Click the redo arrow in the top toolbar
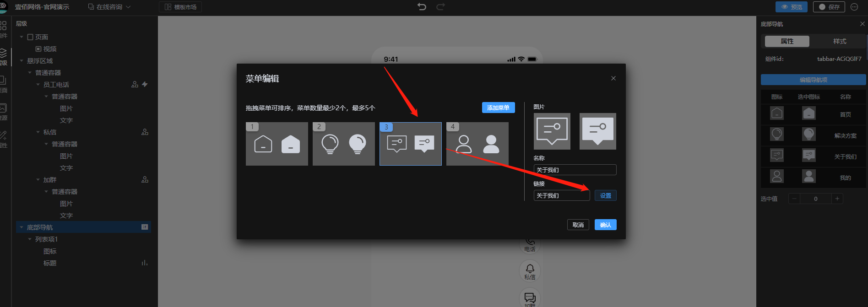Image resolution: width=868 pixels, height=307 pixels. (440, 7)
